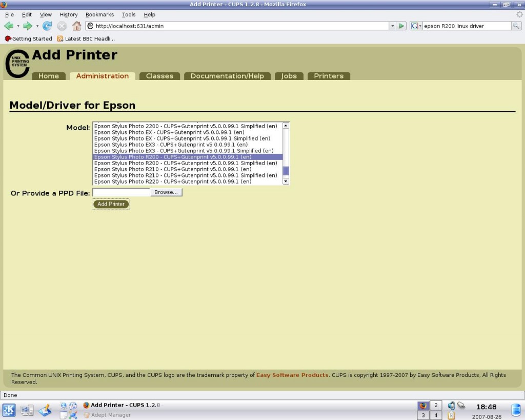Go to the Home page icon
525x420 pixels.
pos(77,26)
